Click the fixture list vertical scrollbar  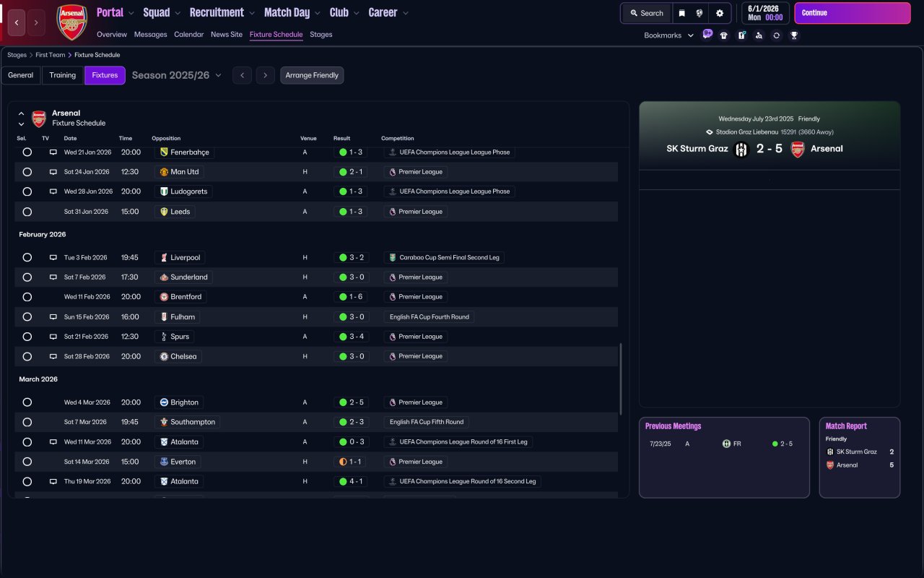coord(620,379)
